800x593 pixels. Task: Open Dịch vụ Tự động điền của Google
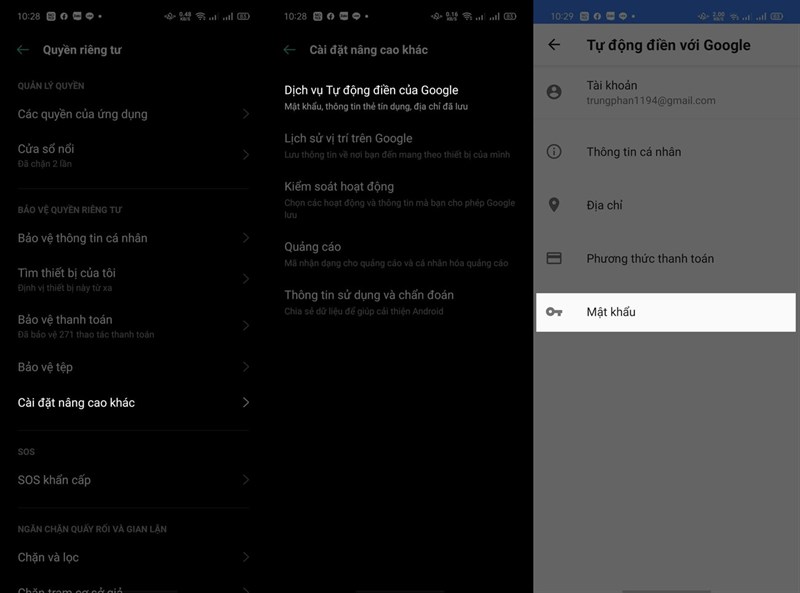[x=400, y=97]
